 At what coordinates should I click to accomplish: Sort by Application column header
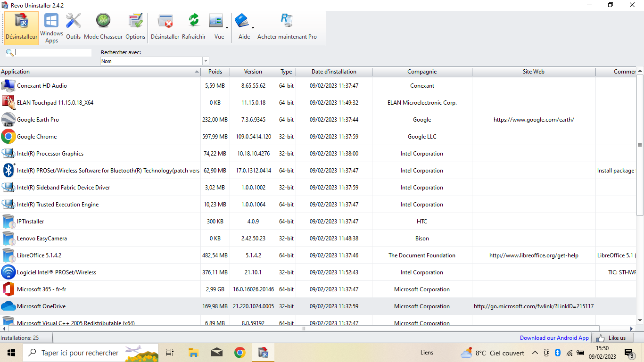tap(100, 72)
